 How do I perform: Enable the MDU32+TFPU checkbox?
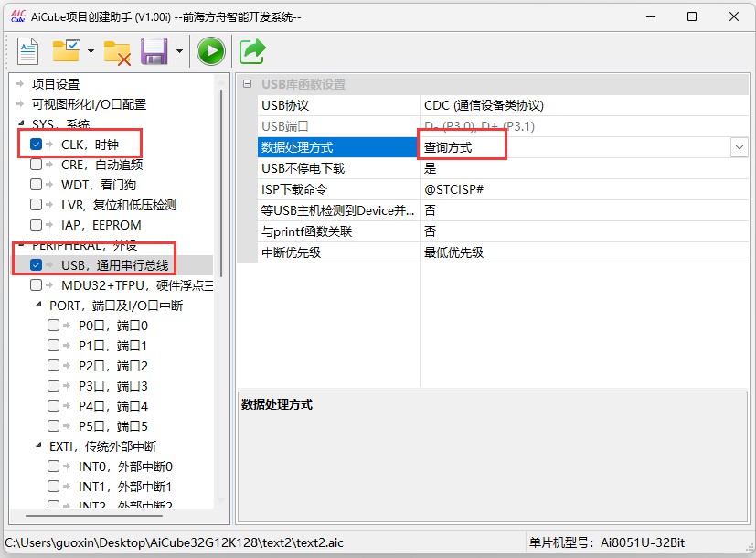coord(37,285)
